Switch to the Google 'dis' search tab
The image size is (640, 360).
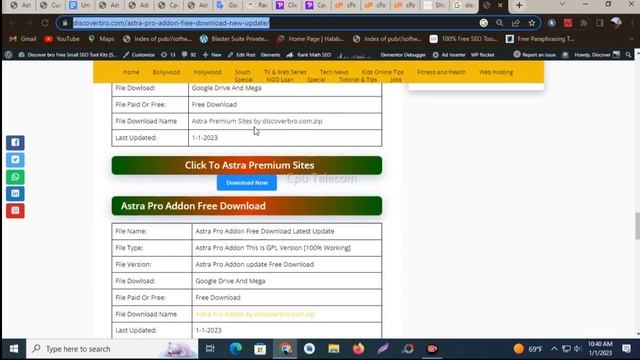(464, 5)
